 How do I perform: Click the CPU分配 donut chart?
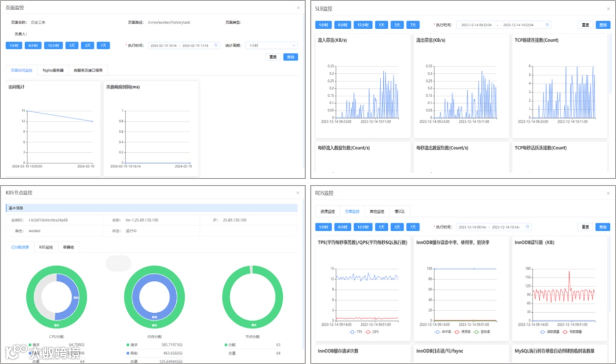tap(56, 297)
